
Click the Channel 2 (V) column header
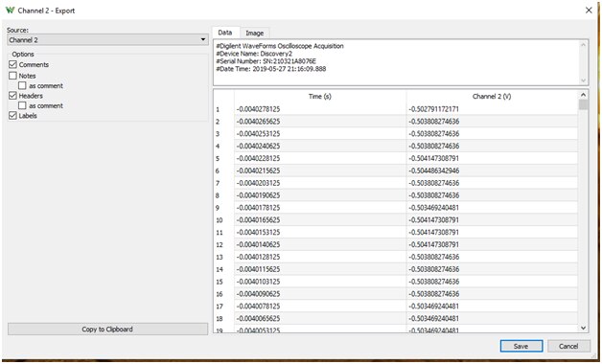click(492, 97)
